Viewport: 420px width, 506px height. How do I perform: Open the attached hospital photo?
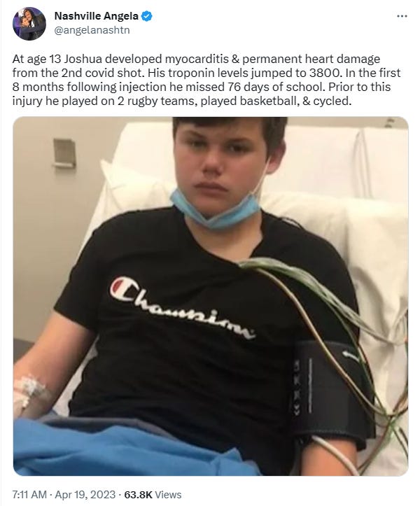pos(211,296)
